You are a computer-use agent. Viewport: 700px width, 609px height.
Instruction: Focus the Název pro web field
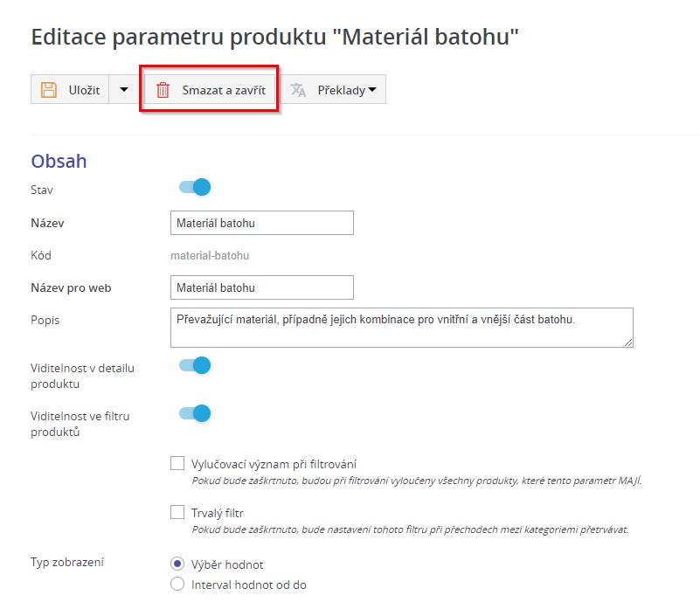tap(261, 287)
